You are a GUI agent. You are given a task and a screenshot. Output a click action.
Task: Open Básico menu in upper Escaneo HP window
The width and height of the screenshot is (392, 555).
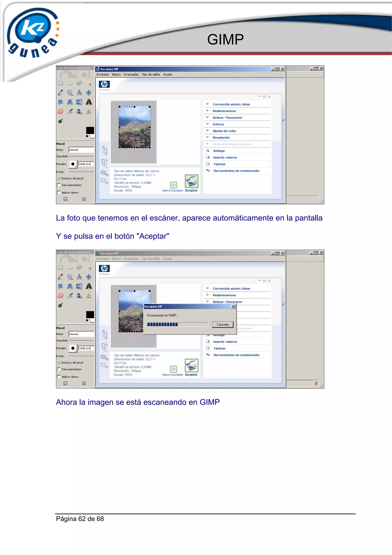(116, 75)
